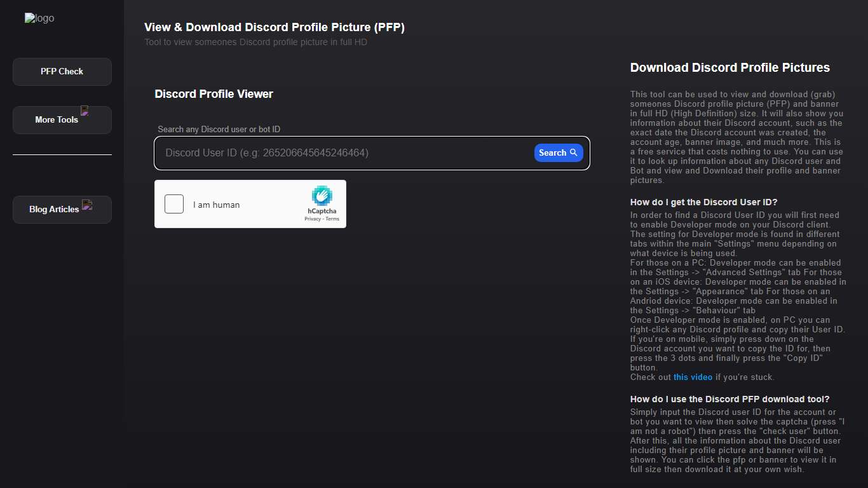This screenshot has height=488, width=868.
Task: Click the Download Discord Profile Pictures heading
Action: (729, 67)
